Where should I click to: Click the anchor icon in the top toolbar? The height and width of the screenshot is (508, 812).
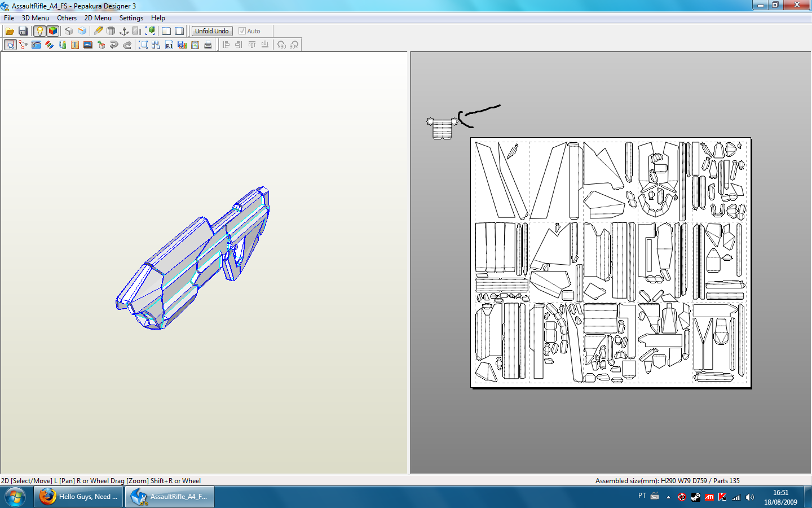pos(124,31)
